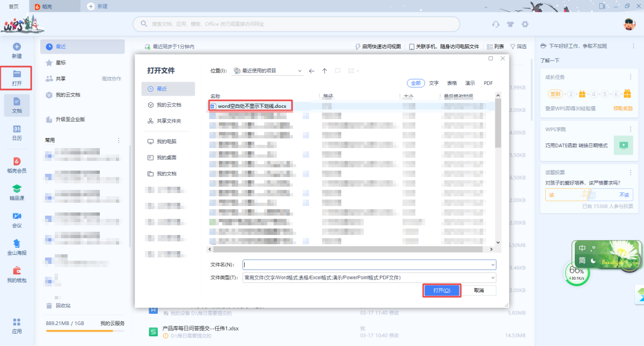
Task: Go back with the dialog's left arrow
Action: pyautogui.click(x=312, y=71)
